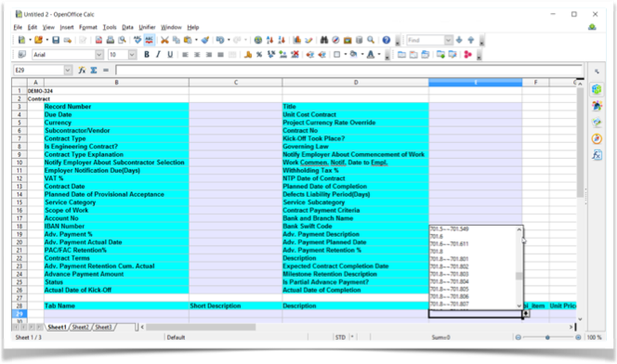Open the Unifier menu

147,27
